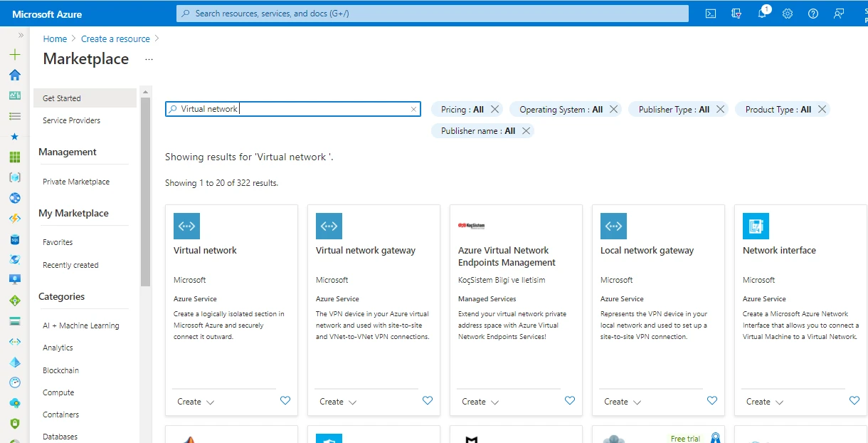Select Get Started in the Marketplace menu
Image resolution: width=868 pixels, height=443 pixels.
pyautogui.click(x=60, y=97)
